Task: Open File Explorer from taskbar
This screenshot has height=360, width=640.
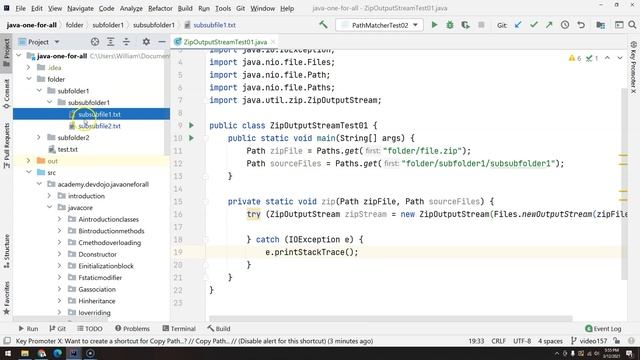Action: click(x=25, y=353)
